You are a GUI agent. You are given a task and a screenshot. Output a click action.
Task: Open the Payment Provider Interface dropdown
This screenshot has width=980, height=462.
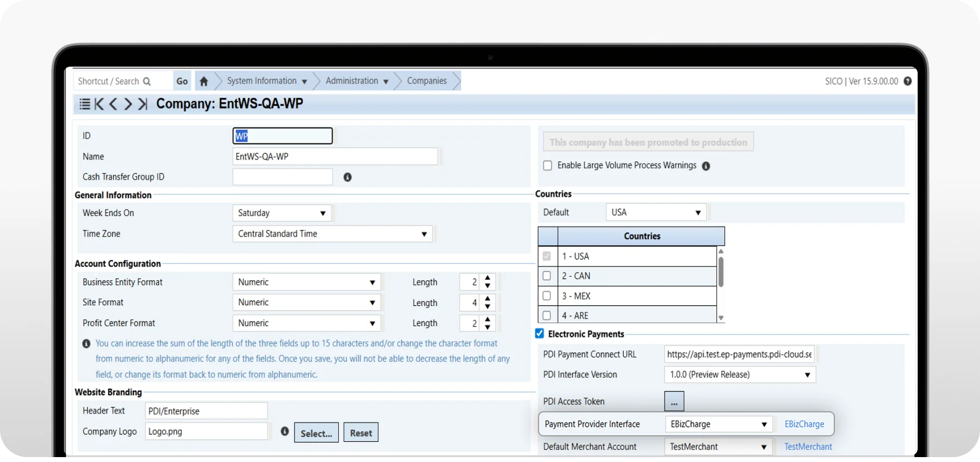pos(719,424)
